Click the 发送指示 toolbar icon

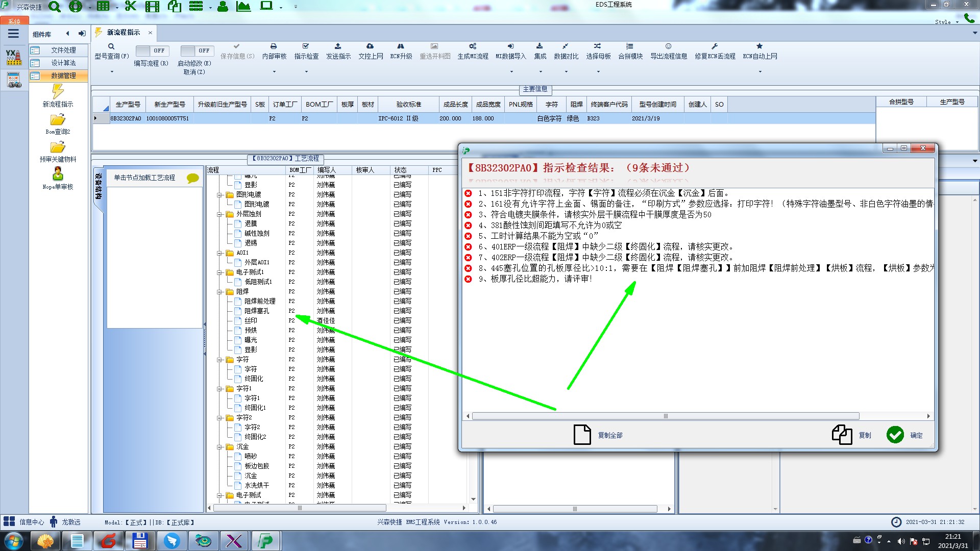click(338, 46)
